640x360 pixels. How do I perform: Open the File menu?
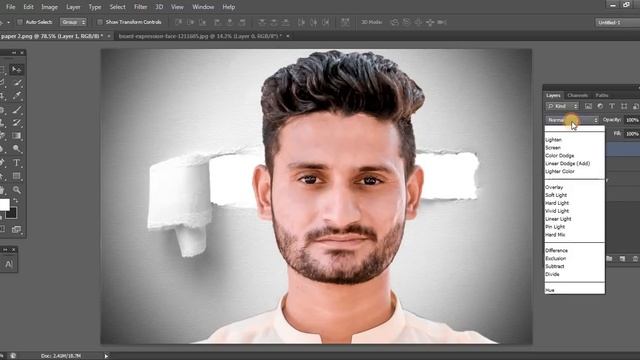pyautogui.click(x=11, y=7)
